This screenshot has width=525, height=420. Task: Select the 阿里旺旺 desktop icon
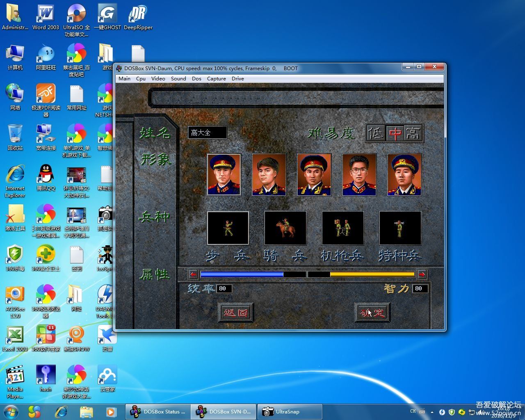pyautogui.click(x=46, y=57)
